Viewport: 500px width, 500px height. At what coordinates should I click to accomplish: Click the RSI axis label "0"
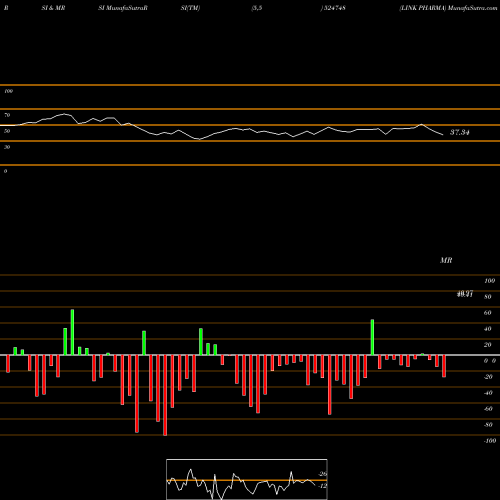(x=5, y=171)
